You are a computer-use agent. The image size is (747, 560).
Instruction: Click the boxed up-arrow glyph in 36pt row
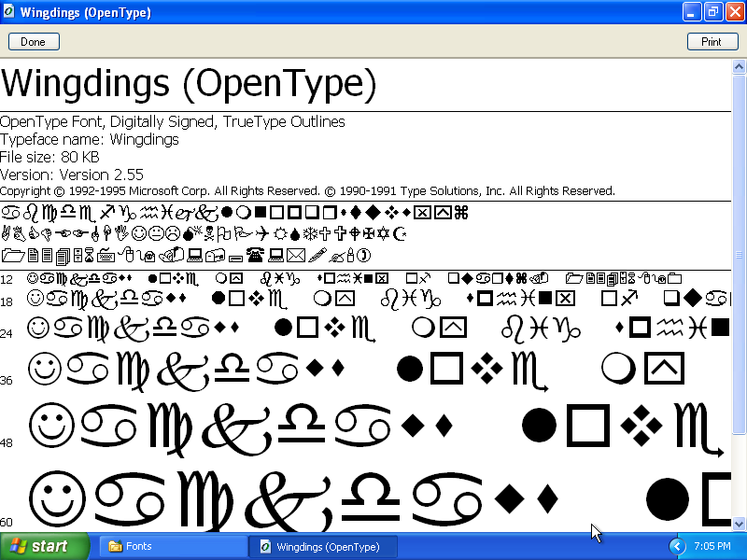pyautogui.click(x=664, y=368)
